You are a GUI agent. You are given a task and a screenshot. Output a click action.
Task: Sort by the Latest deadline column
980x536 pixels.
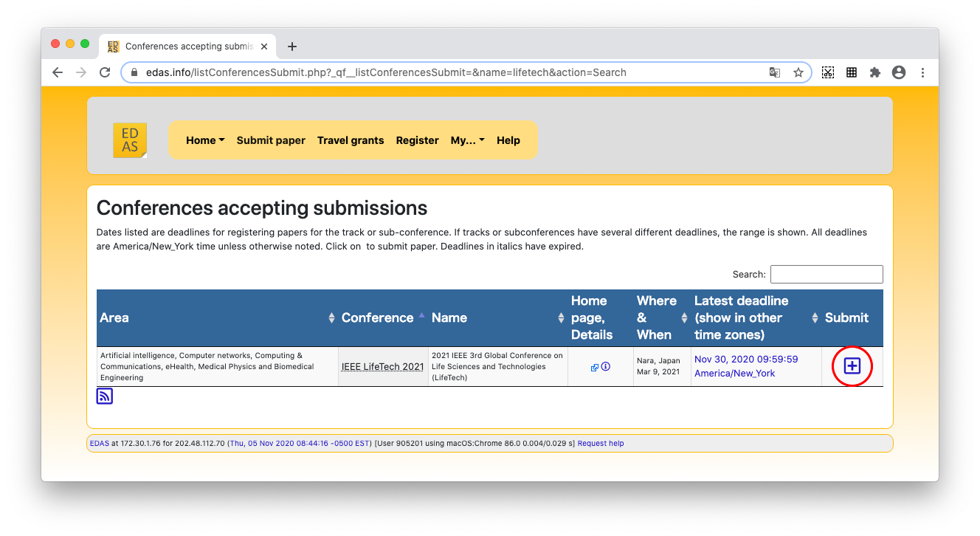[756, 317]
